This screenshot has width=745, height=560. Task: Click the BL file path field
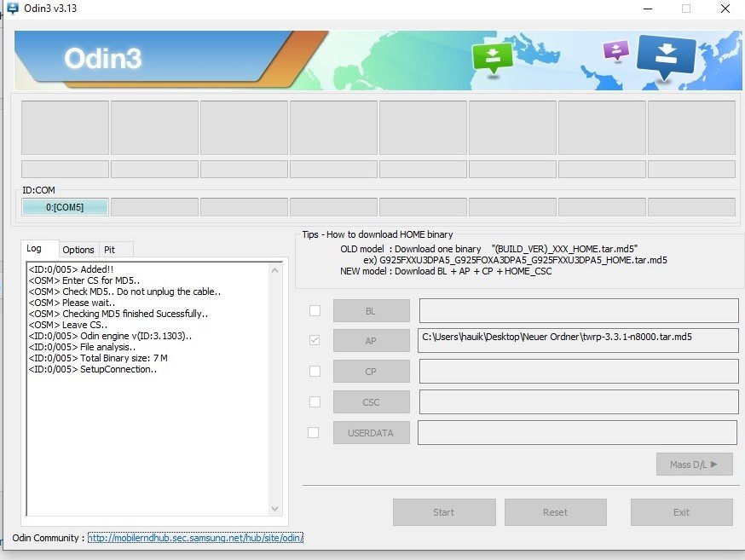tap(579, 310)
